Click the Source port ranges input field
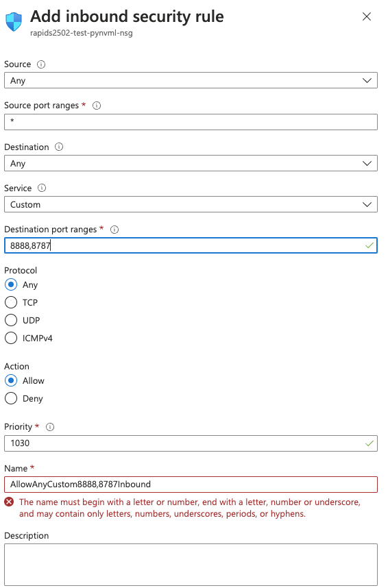This screenshot has width=388, height=588. pyautogui.click(x=191, y=122)
